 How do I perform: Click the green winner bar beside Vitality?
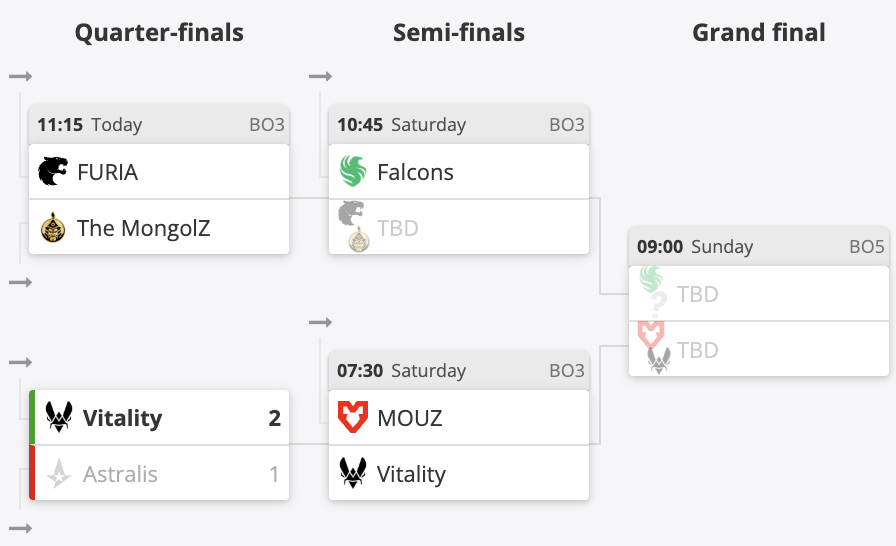(x=32, y=418)
